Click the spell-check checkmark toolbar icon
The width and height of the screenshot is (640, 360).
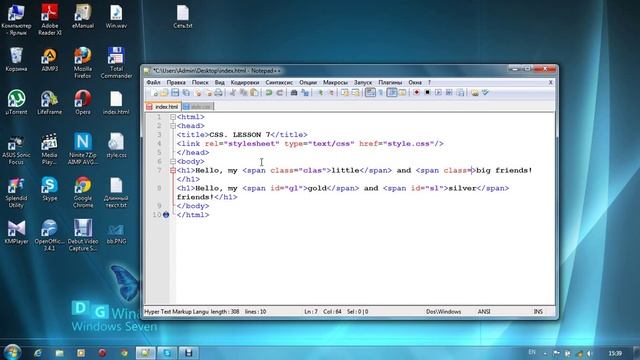485,93
